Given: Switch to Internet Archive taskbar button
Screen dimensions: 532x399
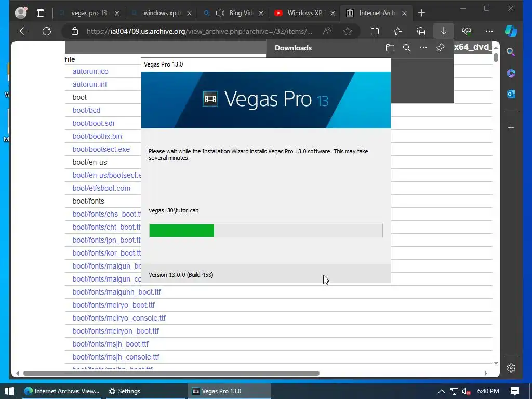Looking at the screenshot, I should click(x=62, y=391).
